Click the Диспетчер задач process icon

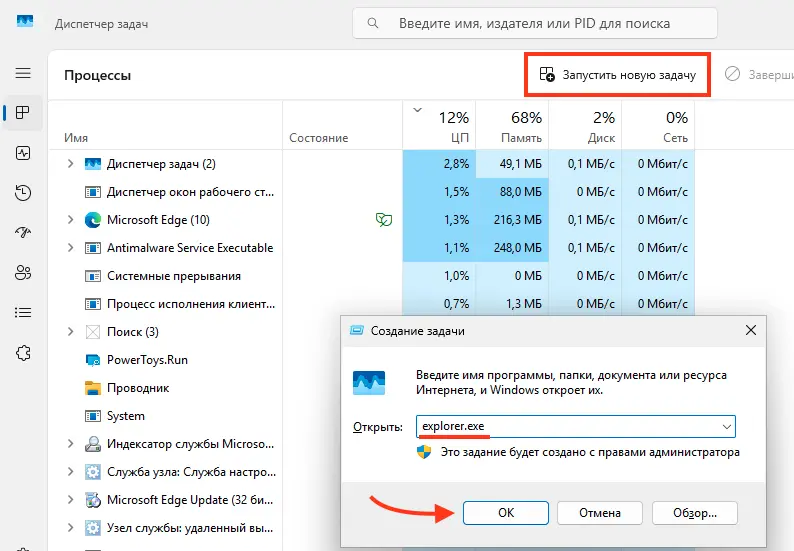point(93,164)
